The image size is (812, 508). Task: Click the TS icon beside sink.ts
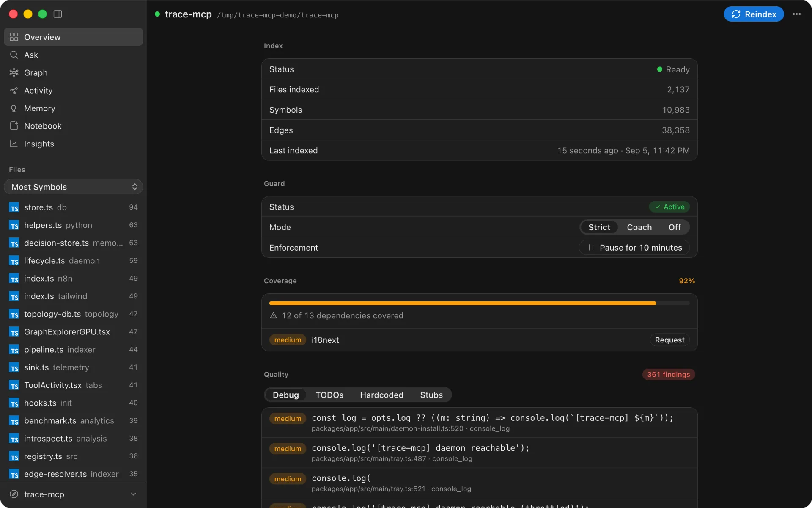[x=14, y=367]
